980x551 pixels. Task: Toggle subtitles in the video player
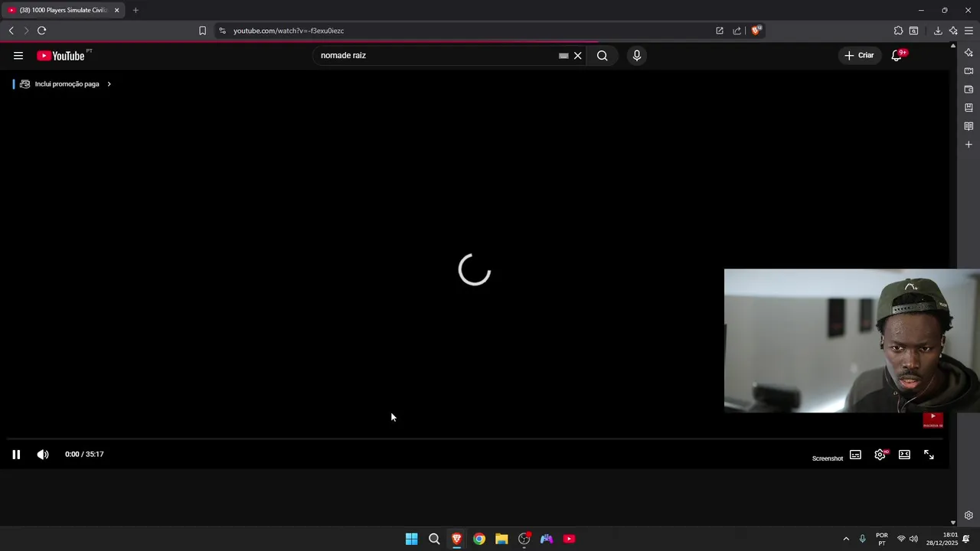pos(855,455)
